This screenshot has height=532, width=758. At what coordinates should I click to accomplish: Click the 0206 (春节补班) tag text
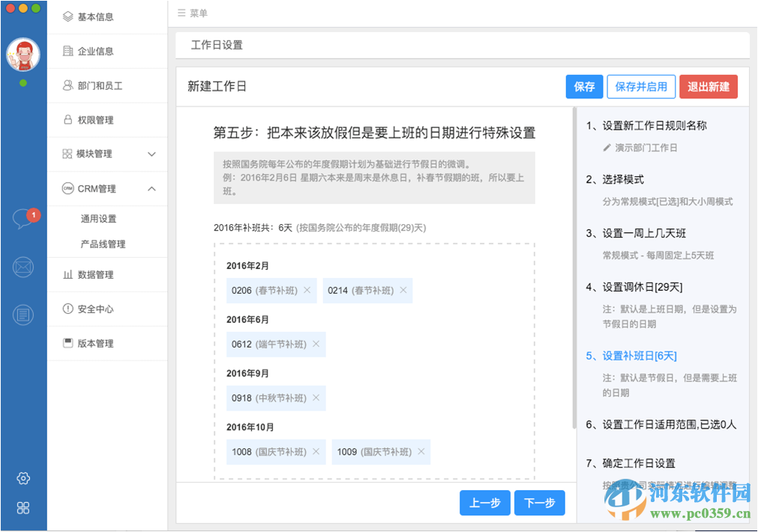tap(265, 291)
